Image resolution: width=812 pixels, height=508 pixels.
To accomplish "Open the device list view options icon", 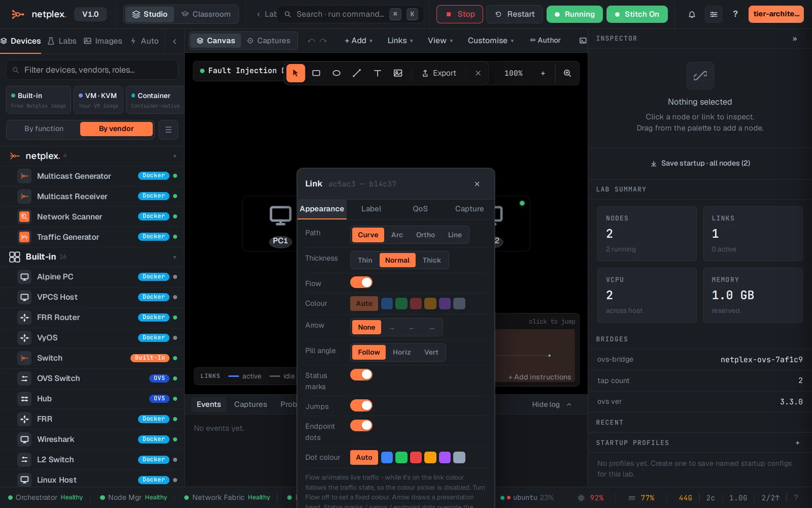I will coord(168,130).
